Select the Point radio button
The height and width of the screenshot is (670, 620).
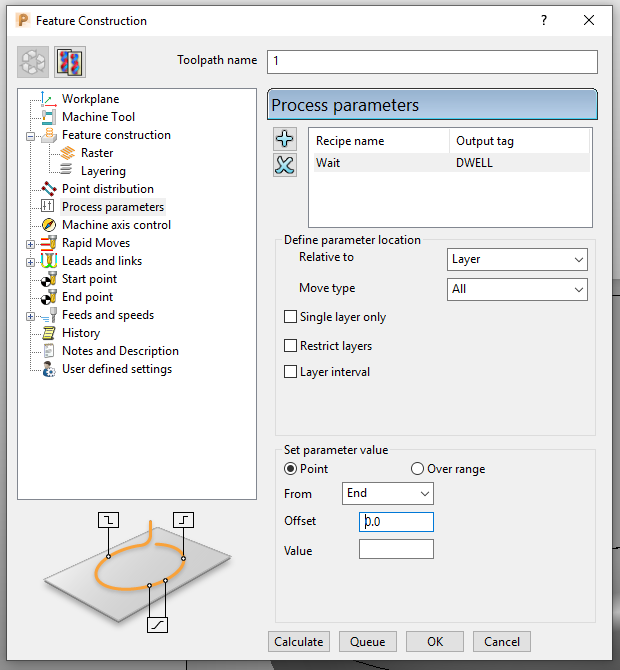click(291, 469)
